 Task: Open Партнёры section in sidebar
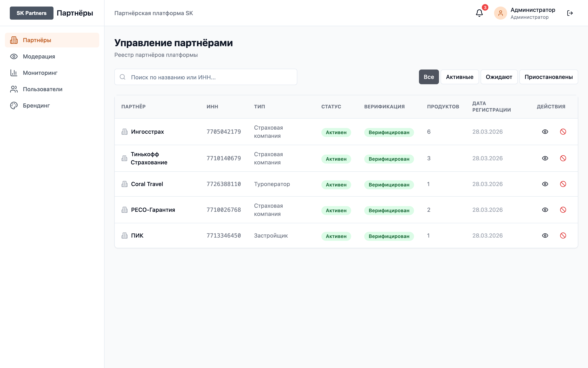tap(52, 40)
